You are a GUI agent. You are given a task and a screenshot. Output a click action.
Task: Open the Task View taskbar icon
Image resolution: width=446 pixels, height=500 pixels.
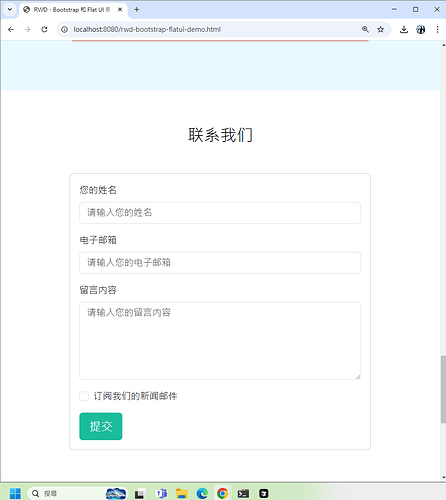click(139, 494)
